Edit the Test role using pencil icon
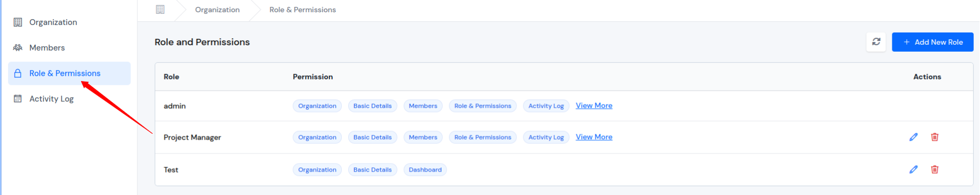The width and height of the screenshot is (980, 195). click(914, 169)
